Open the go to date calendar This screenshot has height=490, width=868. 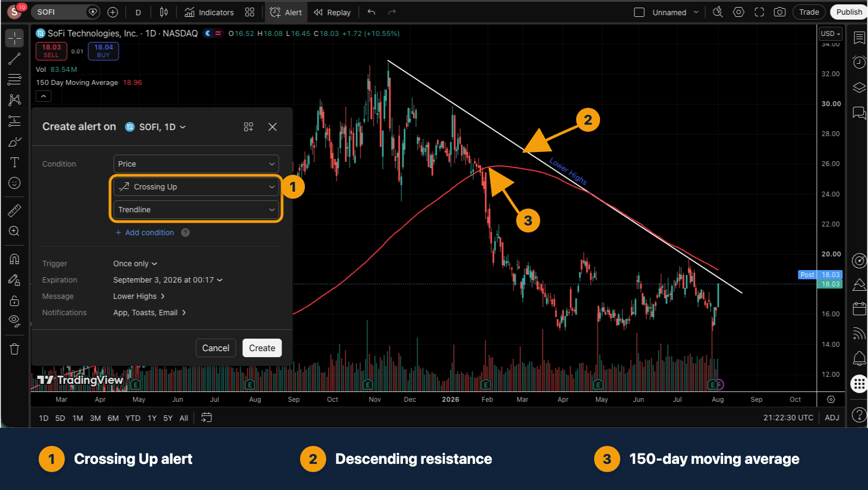[206, 418]
